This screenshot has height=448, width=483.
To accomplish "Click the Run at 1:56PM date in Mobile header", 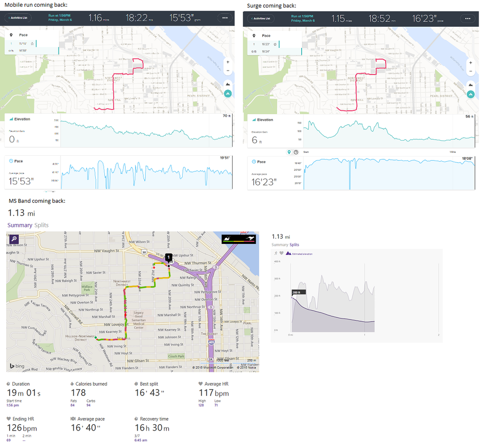I will tap(60, 17).
